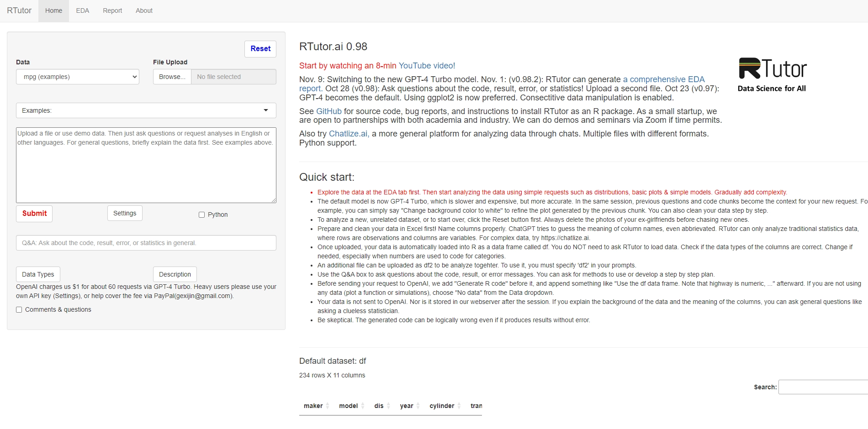Focus the Q&A question input box

click(146, 243)
